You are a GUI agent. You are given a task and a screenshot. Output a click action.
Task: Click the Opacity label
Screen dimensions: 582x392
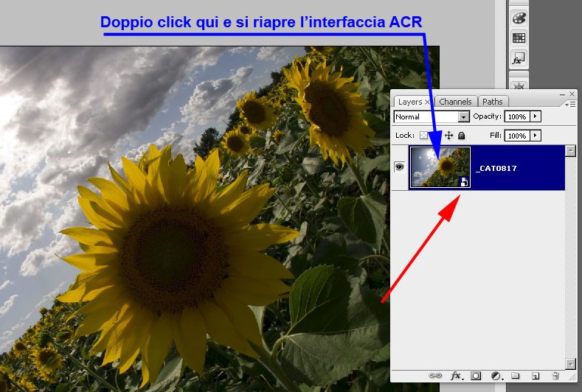(x=487, y=116)
